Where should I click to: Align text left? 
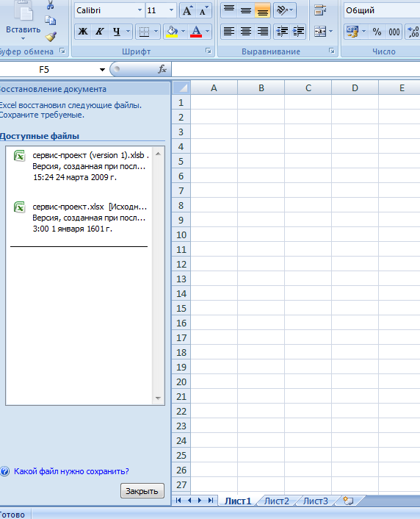(229, 32)
